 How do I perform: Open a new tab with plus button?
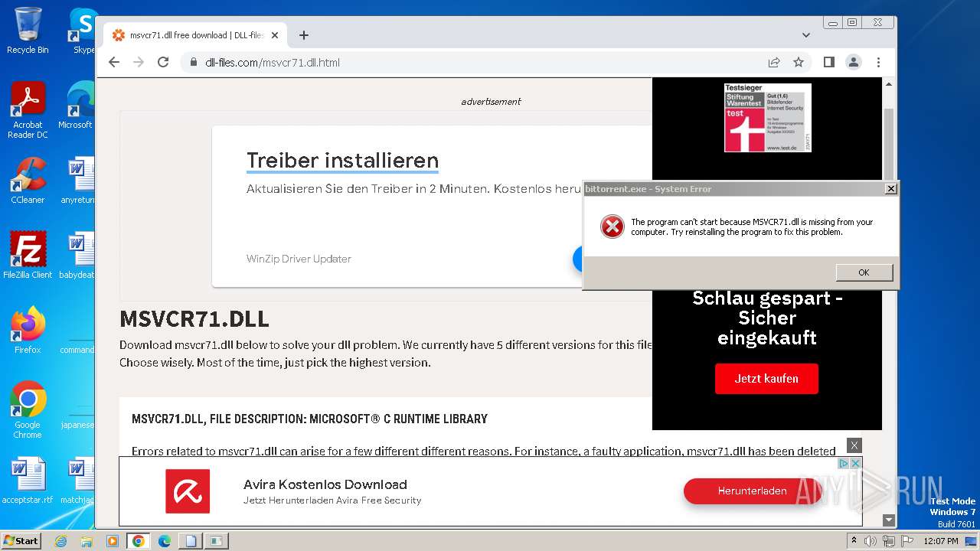[x=304, y=35]
